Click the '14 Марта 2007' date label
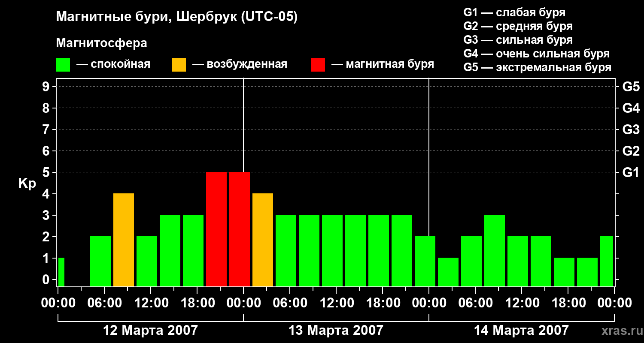Screen dimensions: 644x343 click(x=521, y=330)
